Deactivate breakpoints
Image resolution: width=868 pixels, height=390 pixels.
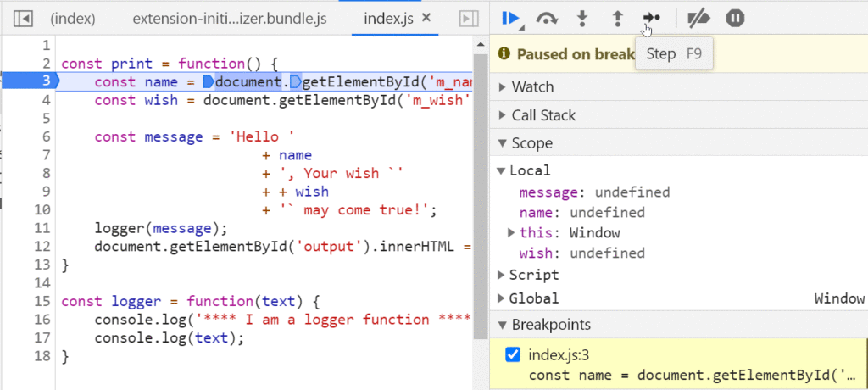click(x=698, y=19)
